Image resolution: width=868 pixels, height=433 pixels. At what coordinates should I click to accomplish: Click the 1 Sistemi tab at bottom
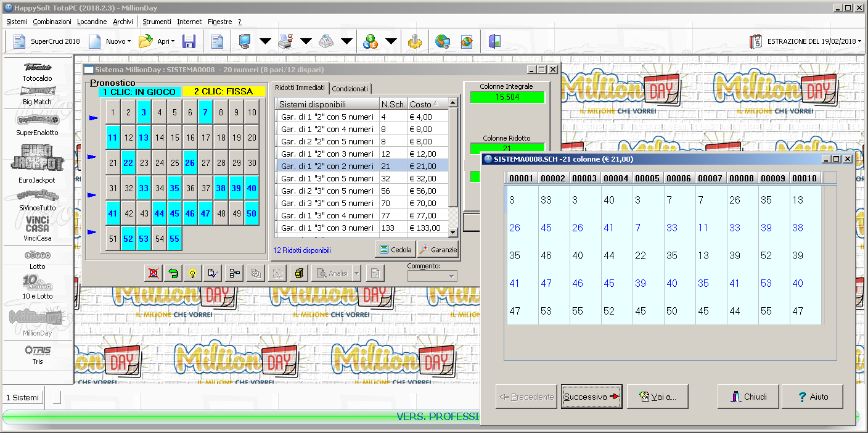pyautogui.click(x=22, y=397)
